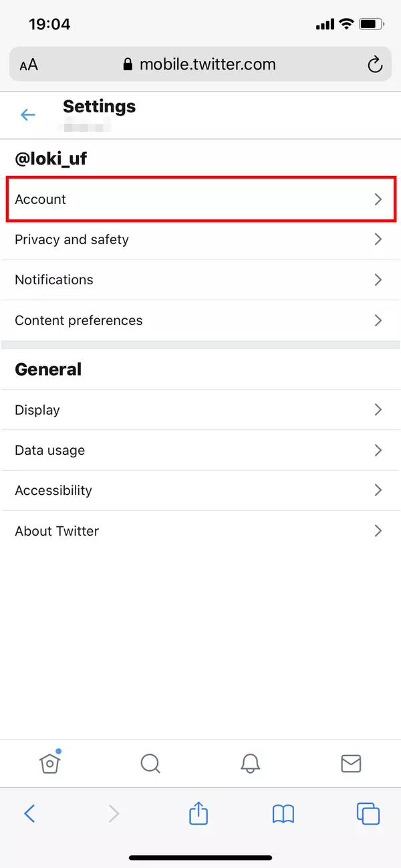The image size is (401, 868).
Task: Tap the blue back arrow beside Settings
Action: click(27, 114)
